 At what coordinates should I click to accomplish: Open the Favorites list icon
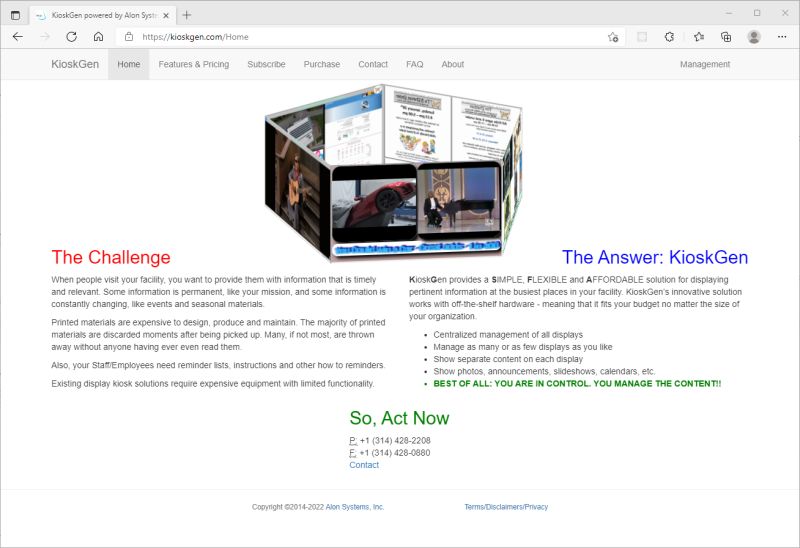[699, 37]
